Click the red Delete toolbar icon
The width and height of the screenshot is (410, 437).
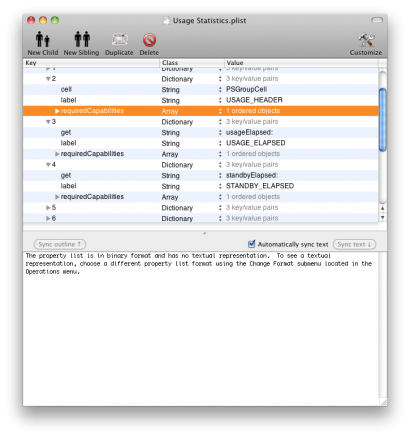coord(149,40)
